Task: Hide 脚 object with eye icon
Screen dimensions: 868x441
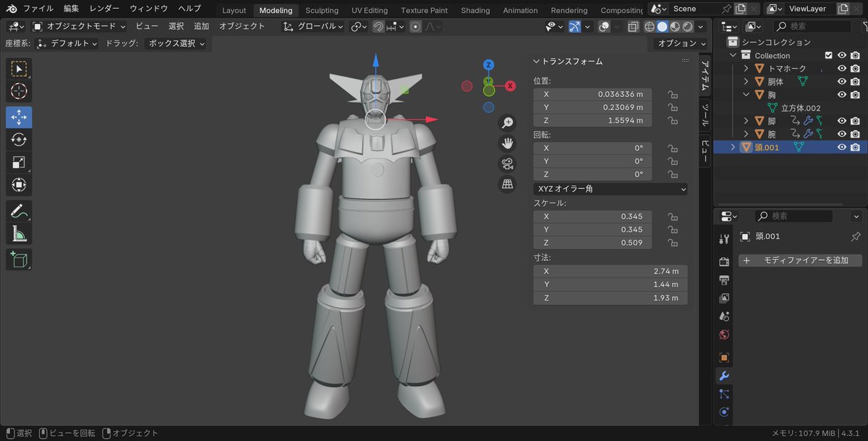Action: pos(842,121)
